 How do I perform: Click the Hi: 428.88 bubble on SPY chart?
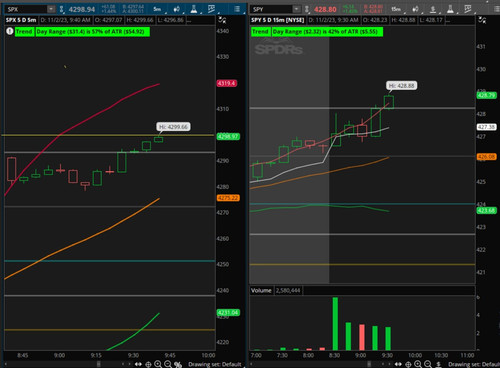[x=402, y=86]
